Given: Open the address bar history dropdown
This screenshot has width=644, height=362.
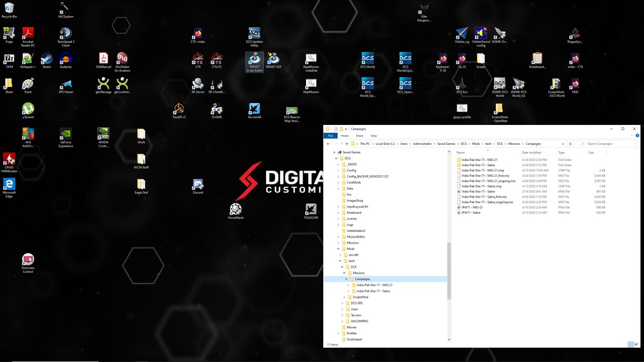Looking at the screenshot, I should 563,144.
